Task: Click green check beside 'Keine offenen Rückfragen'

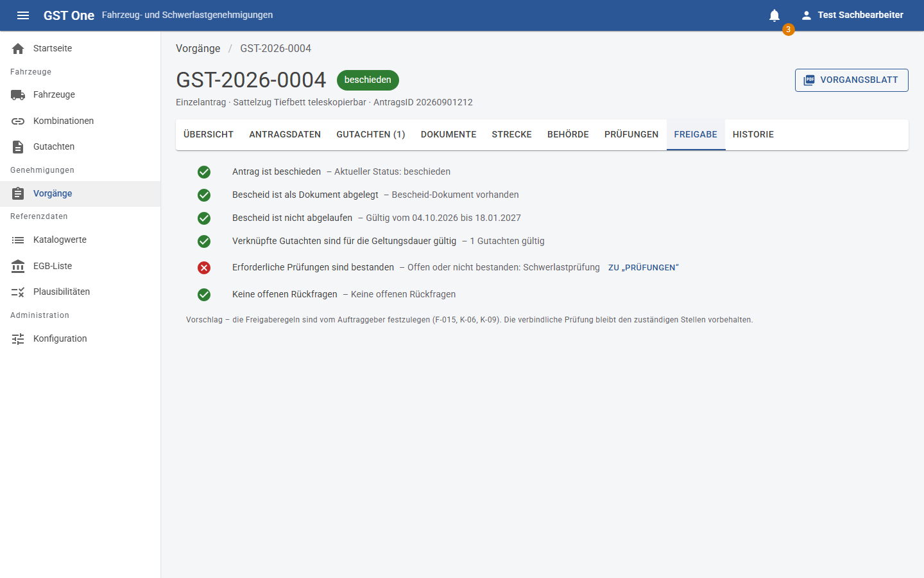Action: (204, 295)
